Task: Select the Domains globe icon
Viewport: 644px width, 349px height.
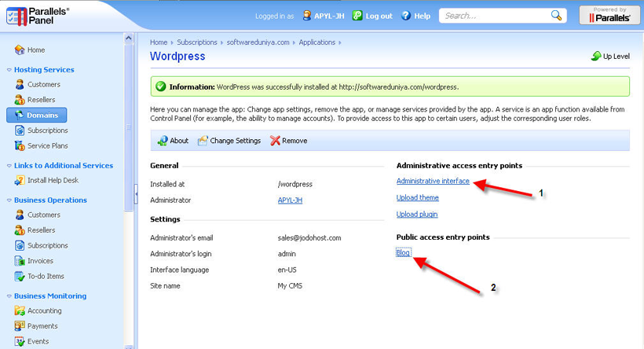Action: [19, 115]
